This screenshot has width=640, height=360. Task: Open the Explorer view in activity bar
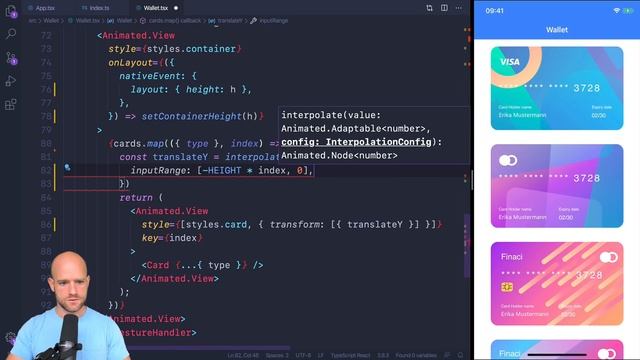11,11
